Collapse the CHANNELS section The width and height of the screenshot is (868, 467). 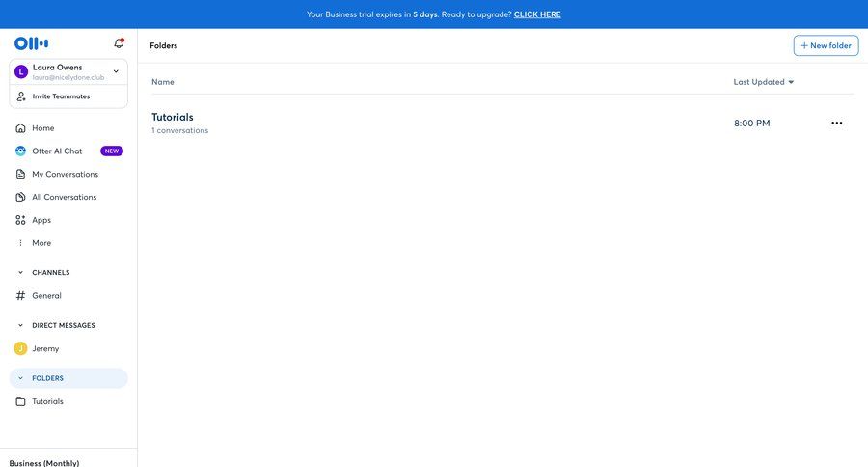20,272
